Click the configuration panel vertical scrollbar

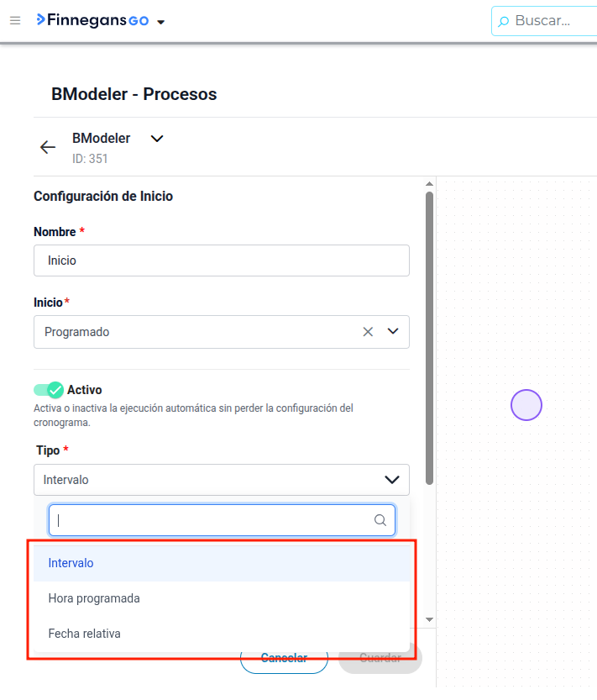tap(429, 338)
